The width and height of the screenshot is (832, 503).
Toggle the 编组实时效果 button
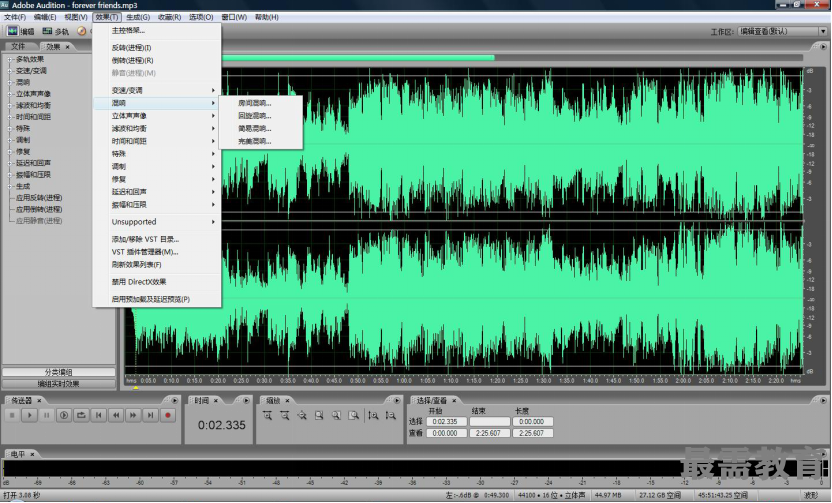(58, 384)
